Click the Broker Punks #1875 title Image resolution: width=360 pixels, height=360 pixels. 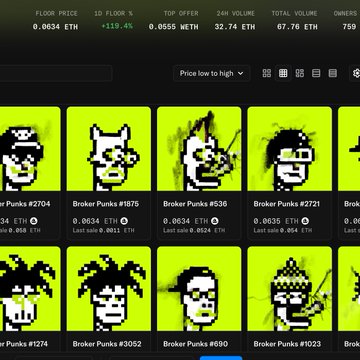coord(106,204)
